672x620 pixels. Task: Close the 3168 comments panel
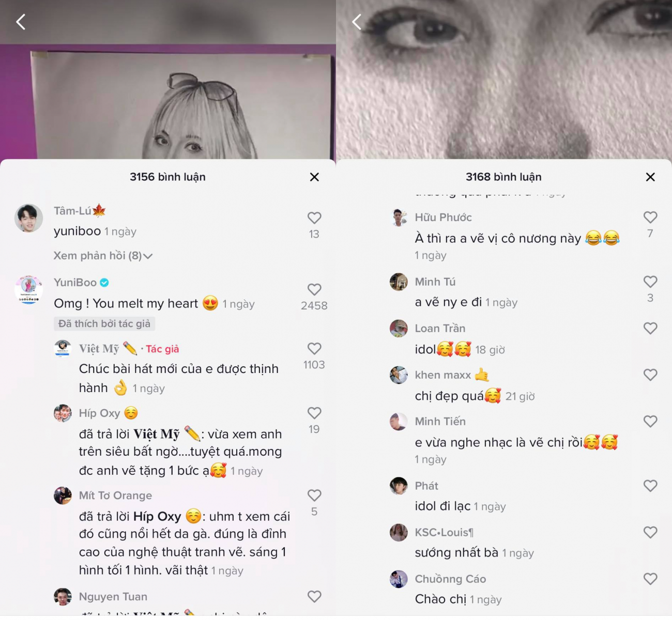(x=650, y=177)
